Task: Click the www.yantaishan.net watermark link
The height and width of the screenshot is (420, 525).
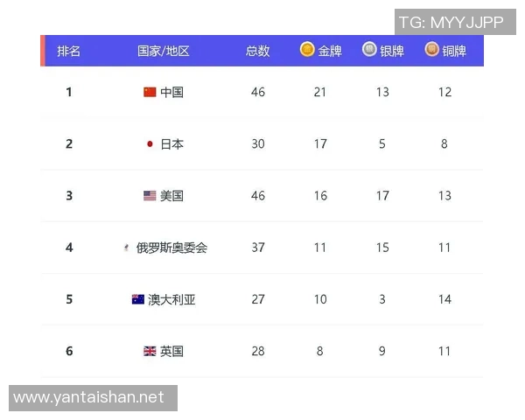Action: (x=89, y=398)
